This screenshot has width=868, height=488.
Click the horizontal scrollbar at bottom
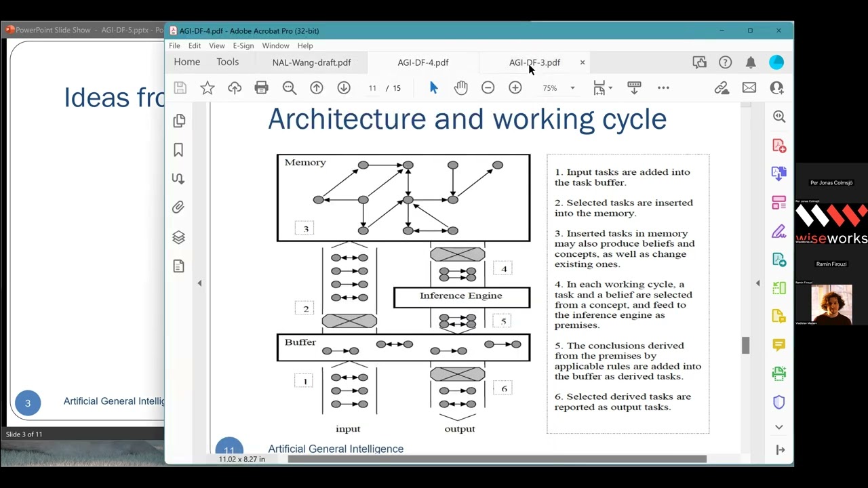[497, 459]
